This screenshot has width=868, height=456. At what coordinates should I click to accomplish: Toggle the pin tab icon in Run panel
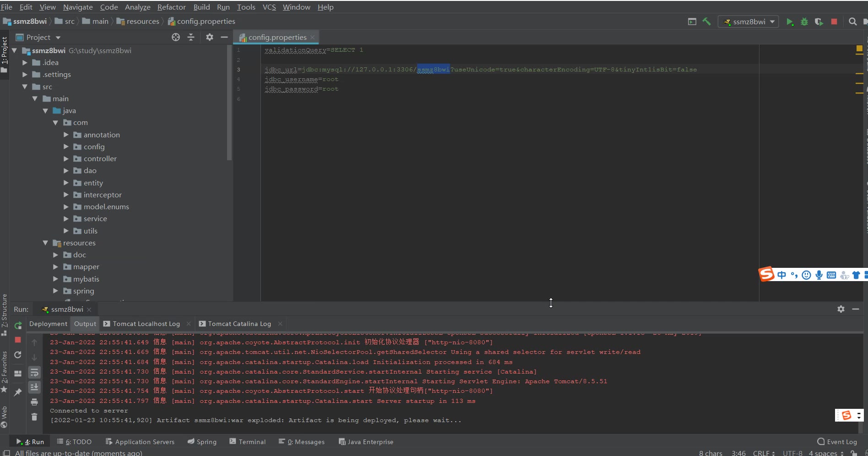(18, 392)
